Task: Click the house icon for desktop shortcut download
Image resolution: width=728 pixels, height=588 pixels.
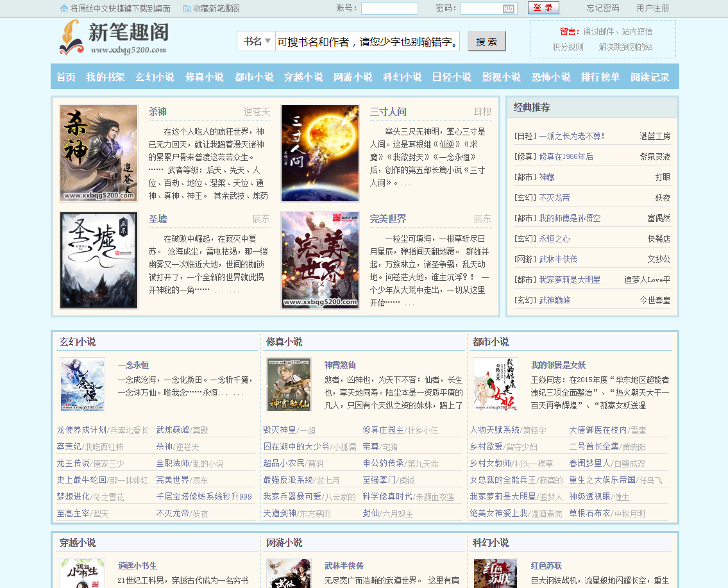Action: point(63,8)
